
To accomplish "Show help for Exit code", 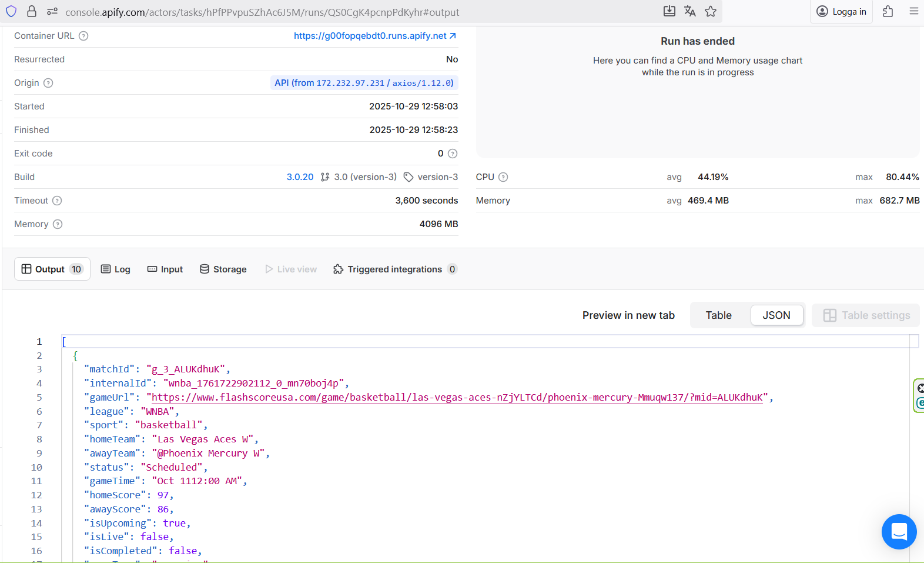I will click(453, 154).
